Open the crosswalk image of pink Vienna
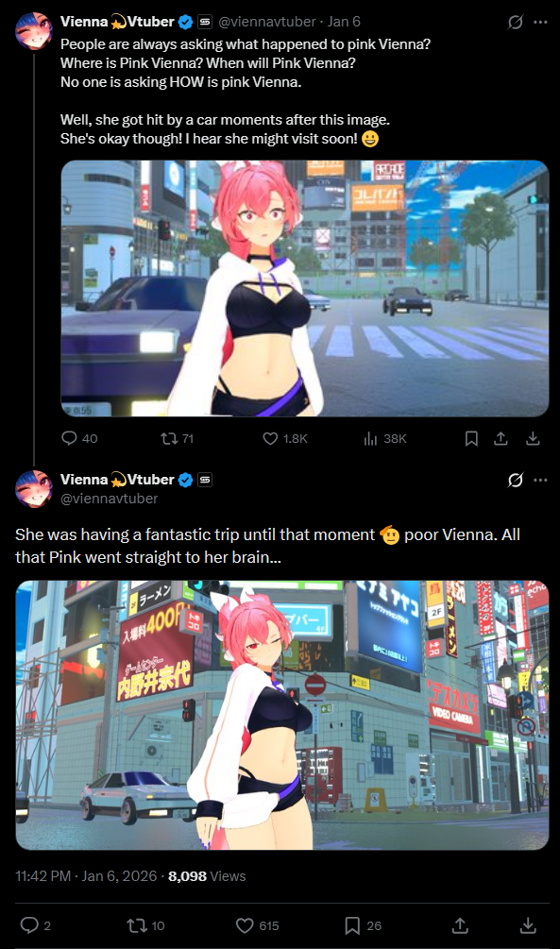This screenshot has height=949, width=560. (x=304, y=288)
